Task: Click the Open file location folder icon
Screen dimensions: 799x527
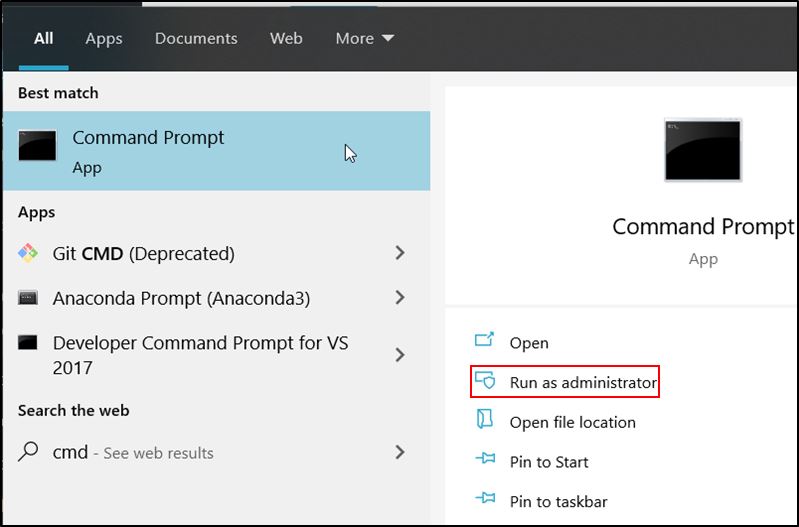Action: (x=485, y=419)
